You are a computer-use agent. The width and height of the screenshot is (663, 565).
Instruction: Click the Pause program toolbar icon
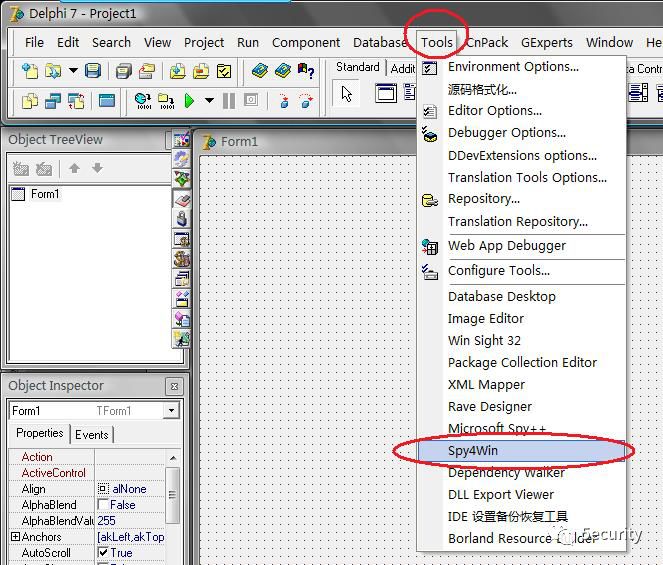tap(229, 101)
